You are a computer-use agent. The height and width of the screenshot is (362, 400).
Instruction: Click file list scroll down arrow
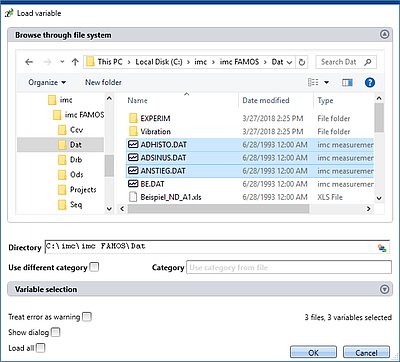379,198
